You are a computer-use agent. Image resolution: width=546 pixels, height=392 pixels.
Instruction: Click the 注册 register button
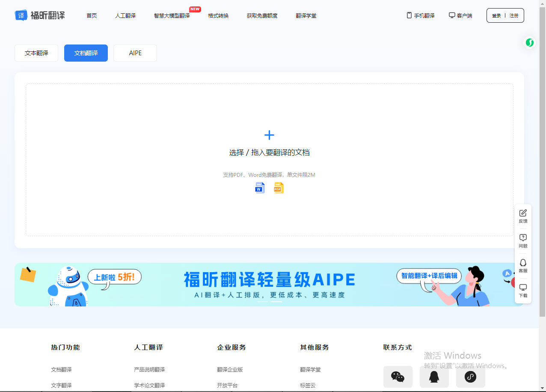(514, 15)
